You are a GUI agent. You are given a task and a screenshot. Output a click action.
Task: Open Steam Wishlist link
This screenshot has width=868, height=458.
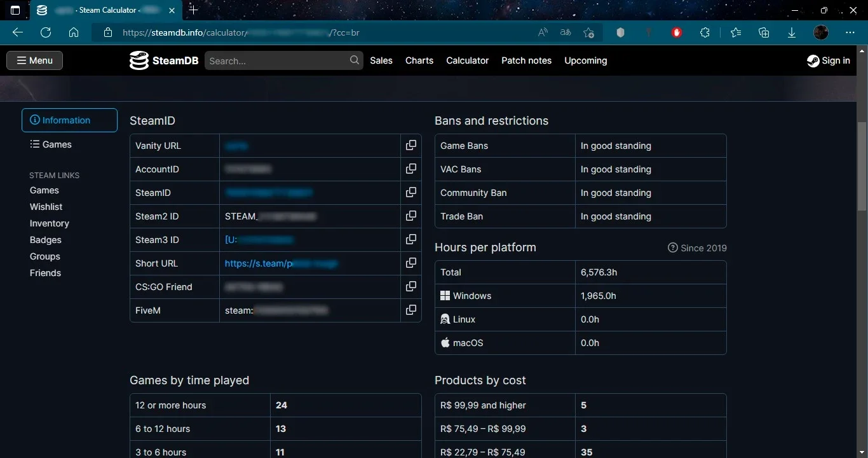tap(46, 207)
